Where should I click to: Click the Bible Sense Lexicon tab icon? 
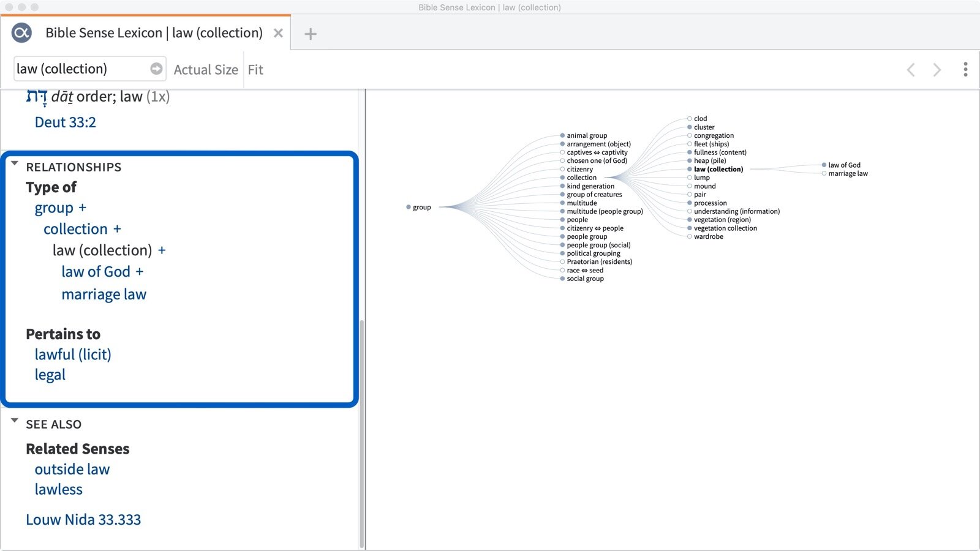click(21, 32)
